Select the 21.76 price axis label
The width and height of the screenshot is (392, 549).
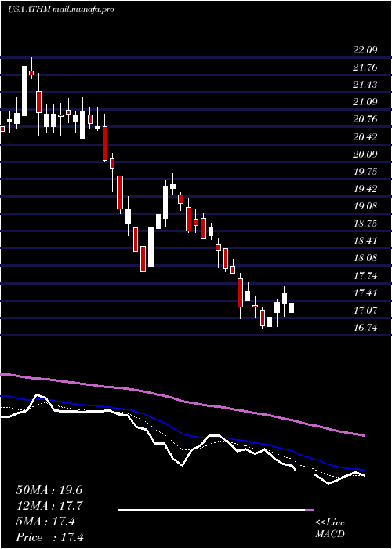[365, 67]
